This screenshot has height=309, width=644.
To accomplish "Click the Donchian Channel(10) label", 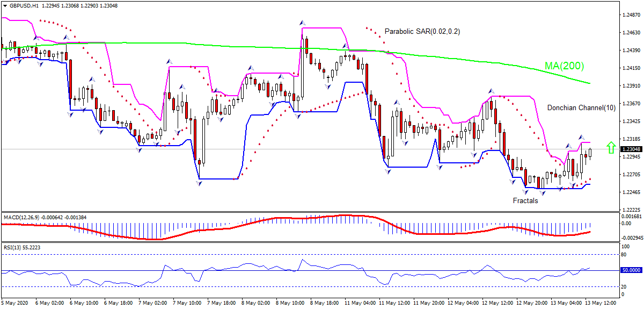I will pos(581,108).
